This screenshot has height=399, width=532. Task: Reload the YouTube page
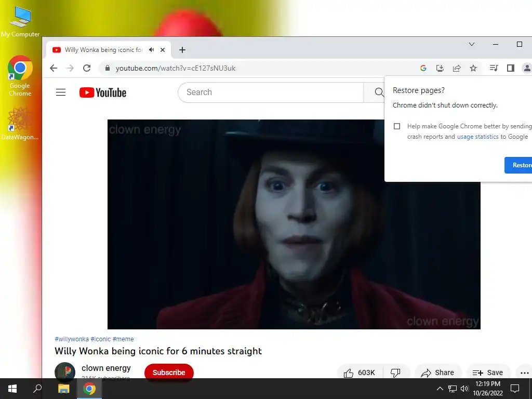click(87, 68)
